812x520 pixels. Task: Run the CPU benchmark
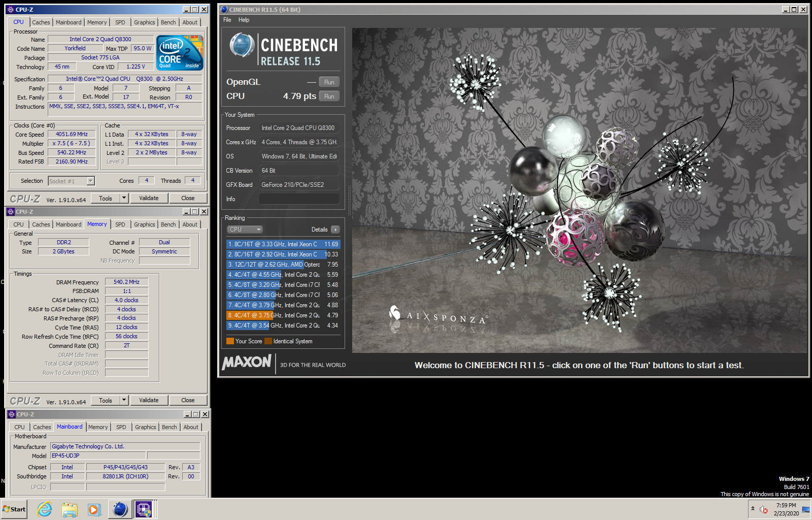[329, 96]
